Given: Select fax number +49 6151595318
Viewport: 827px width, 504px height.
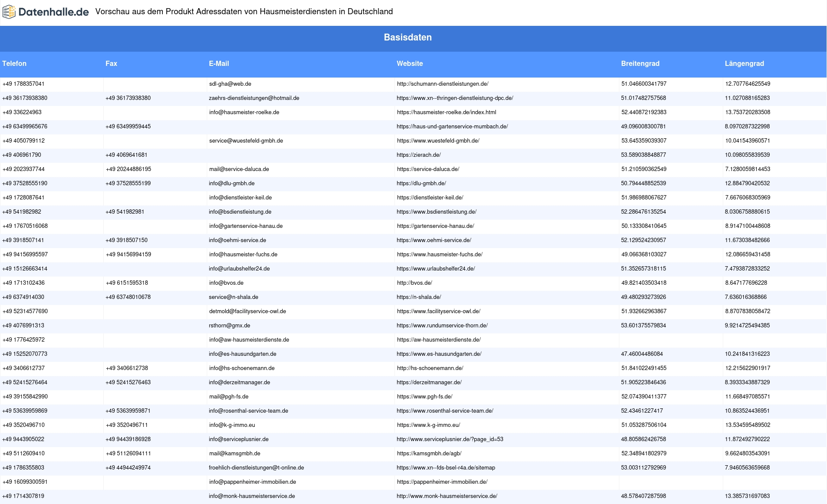Looking at the screenshot, I should click(x=127, y=283).
